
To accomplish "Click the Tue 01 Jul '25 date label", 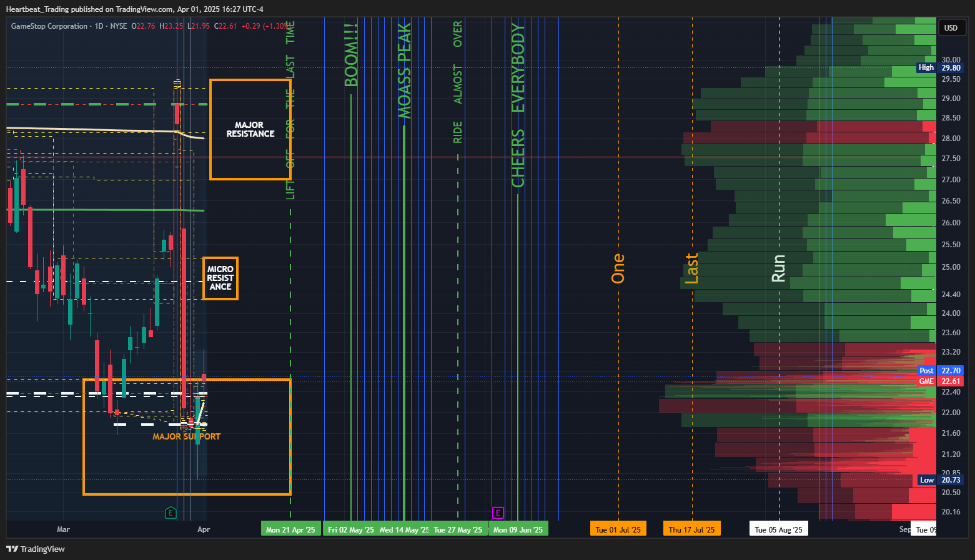I will coord(618,529).
